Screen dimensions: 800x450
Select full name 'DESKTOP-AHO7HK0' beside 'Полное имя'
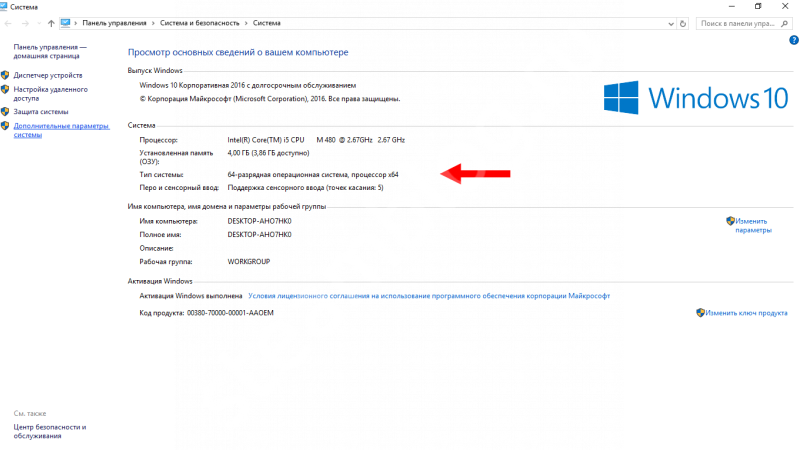[259, 235]
